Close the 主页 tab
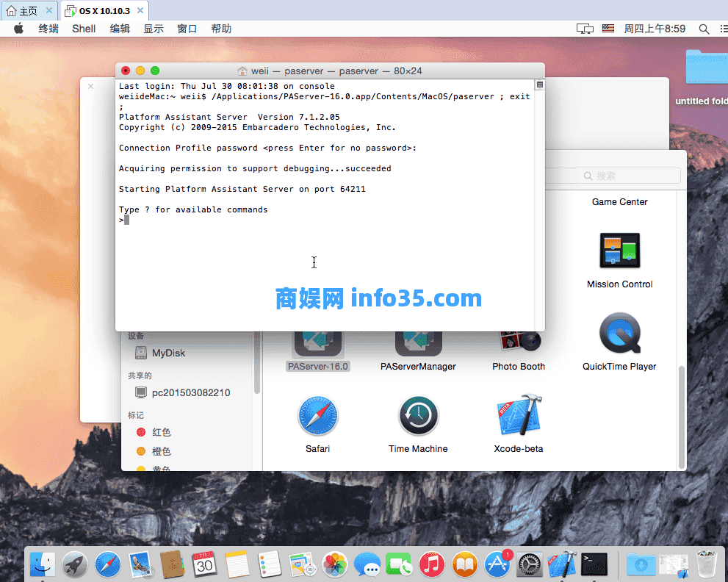This screenshot has height=582, width=728. pos(49,10)
